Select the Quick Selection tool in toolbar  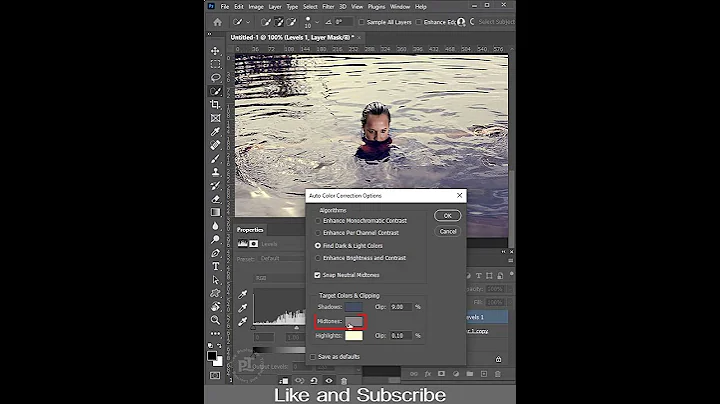(x=215, y=91)
